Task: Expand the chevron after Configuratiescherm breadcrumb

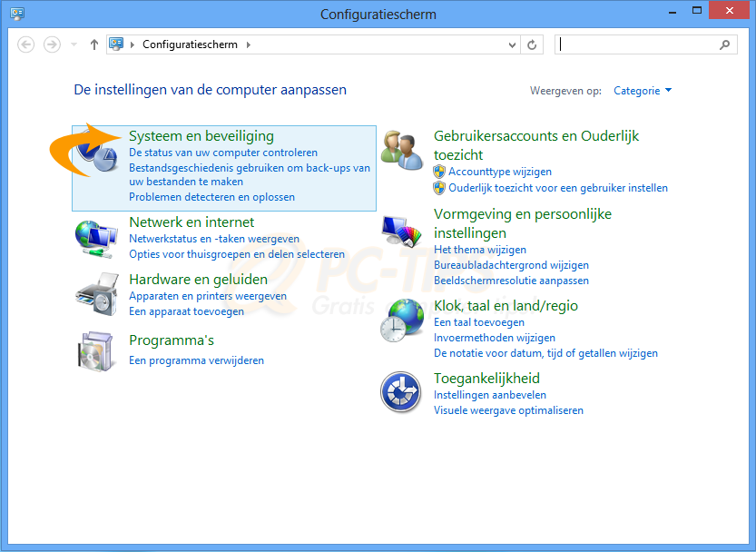Action: [x=249, y=44]
